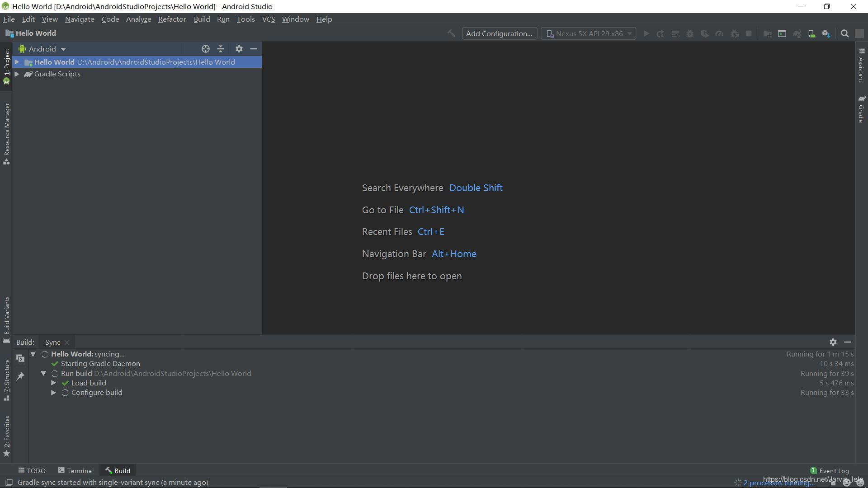Open the Refactor menu
Image resolution: width=868 pixels, height=488 pixels.
click(x=172, y=19)
